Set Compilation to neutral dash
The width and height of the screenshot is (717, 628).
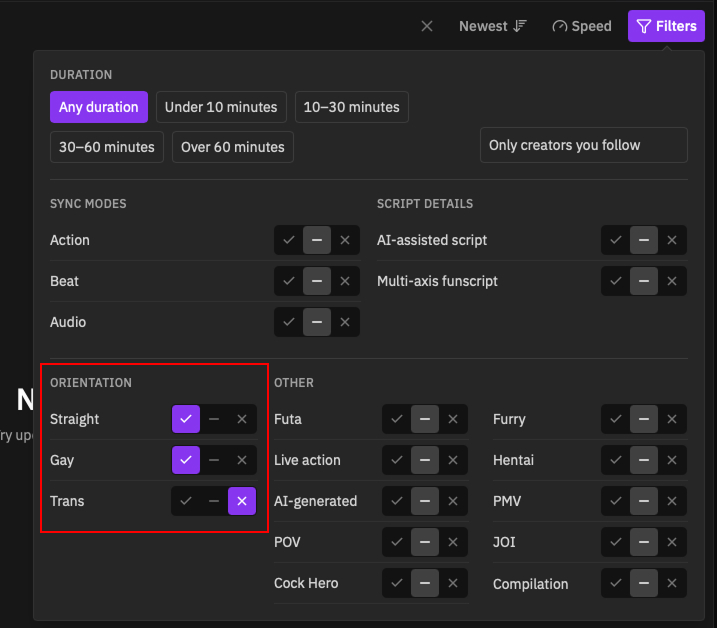coord(644,583)
